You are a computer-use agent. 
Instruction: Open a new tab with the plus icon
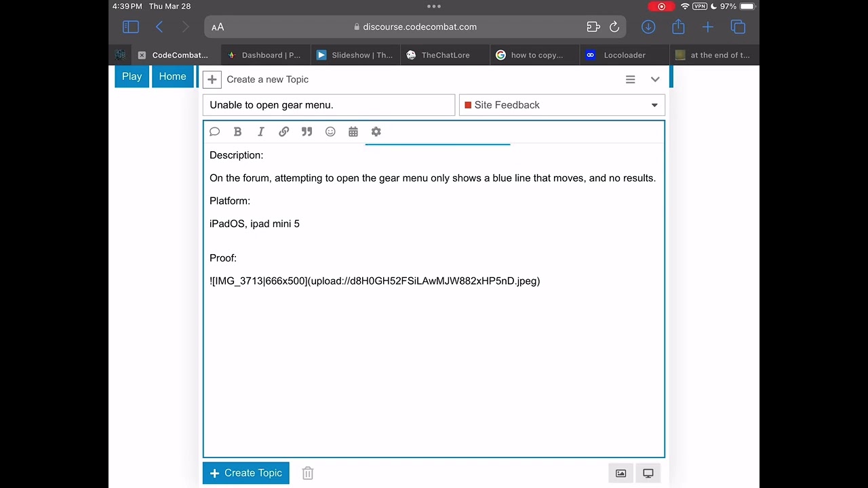(708, 27)
